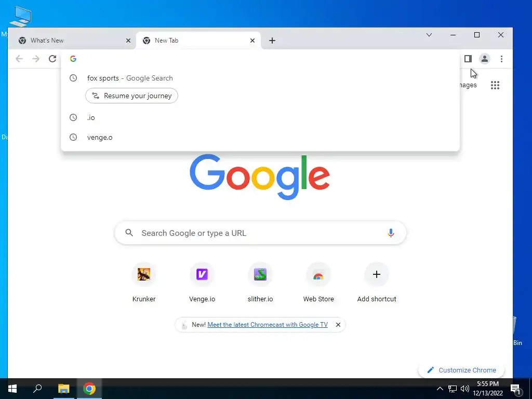This screenshot has height=399, width=532.
Task: Dismiss the Chromecast promo banner
Action: coord(338,325)
